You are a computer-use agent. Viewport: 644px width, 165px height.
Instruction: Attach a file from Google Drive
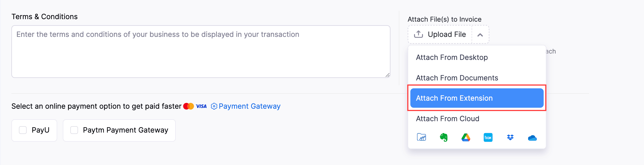pyautogui.click(x=466, y=137)
